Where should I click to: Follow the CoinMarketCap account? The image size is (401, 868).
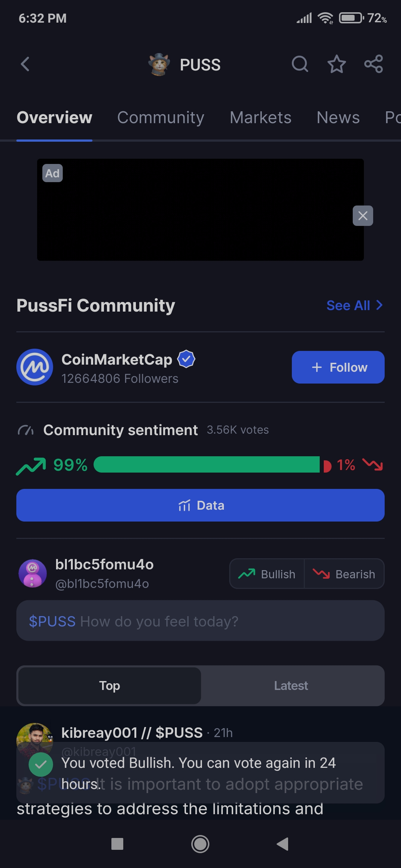[x=338, y=367]
